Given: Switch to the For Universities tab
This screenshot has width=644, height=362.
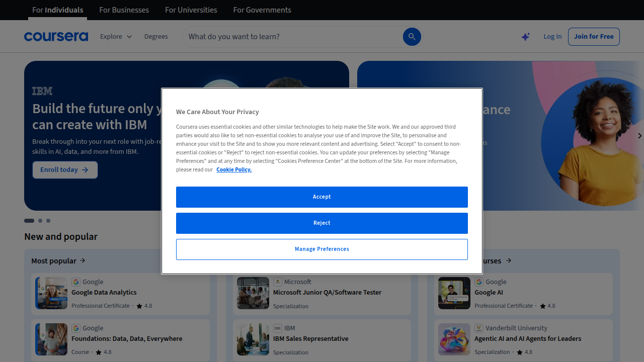Looking at the screenshot, I should pos(191,10).
